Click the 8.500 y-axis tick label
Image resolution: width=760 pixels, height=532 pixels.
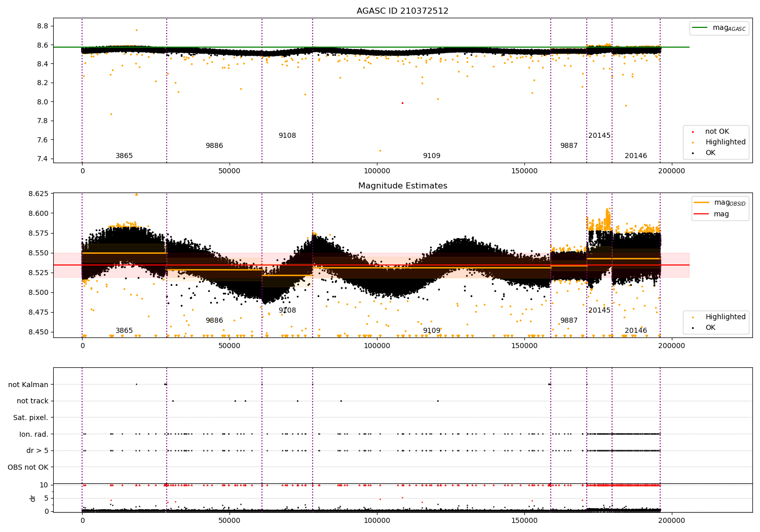coord(39,292)
